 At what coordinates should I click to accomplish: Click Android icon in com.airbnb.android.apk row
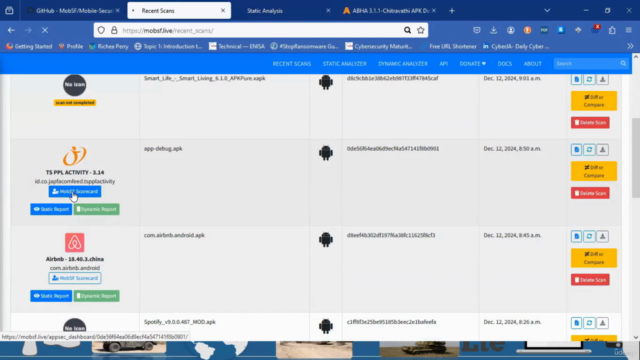pyautogui.click(x=326, y=239)
